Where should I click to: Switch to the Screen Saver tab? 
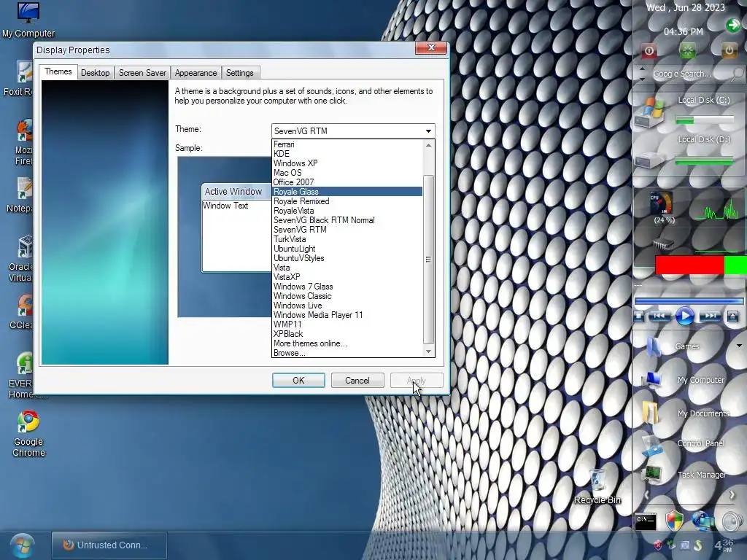pyautogui.click(x=142, y=73)
